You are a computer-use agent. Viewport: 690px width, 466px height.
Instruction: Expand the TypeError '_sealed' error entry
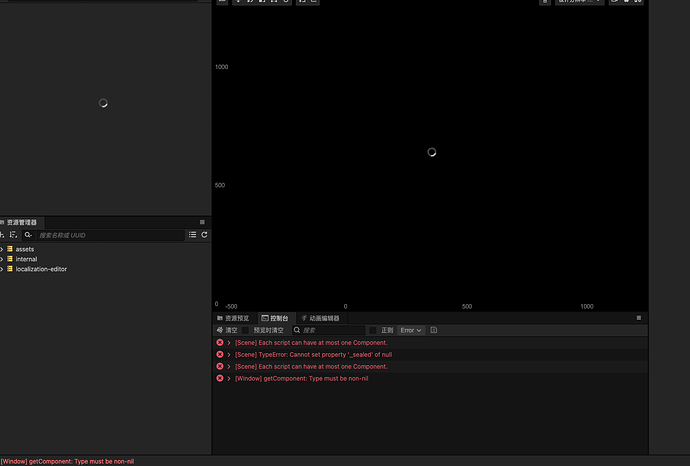229,354
